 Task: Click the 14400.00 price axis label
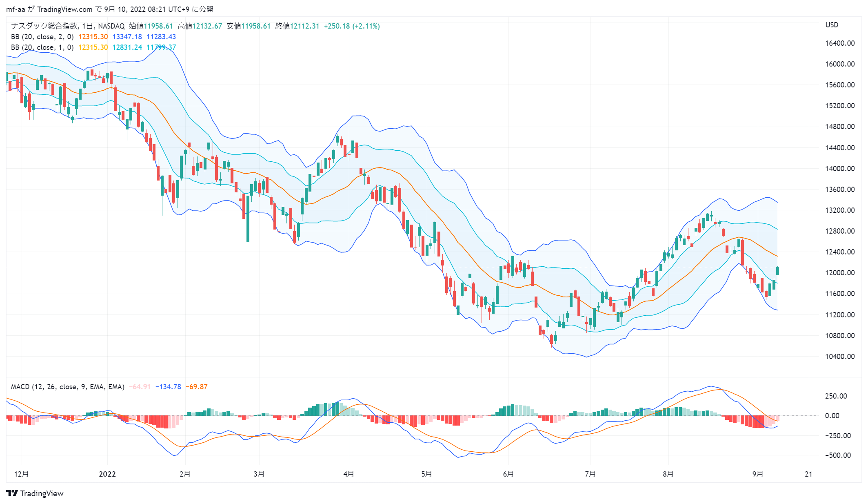(x=840, y=148)
